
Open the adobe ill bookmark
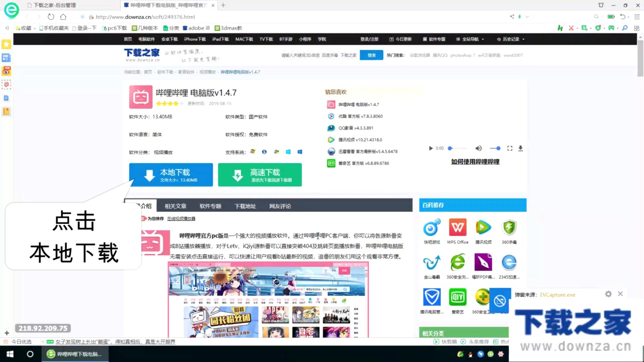pyautogui.click(x=196, y=28)
